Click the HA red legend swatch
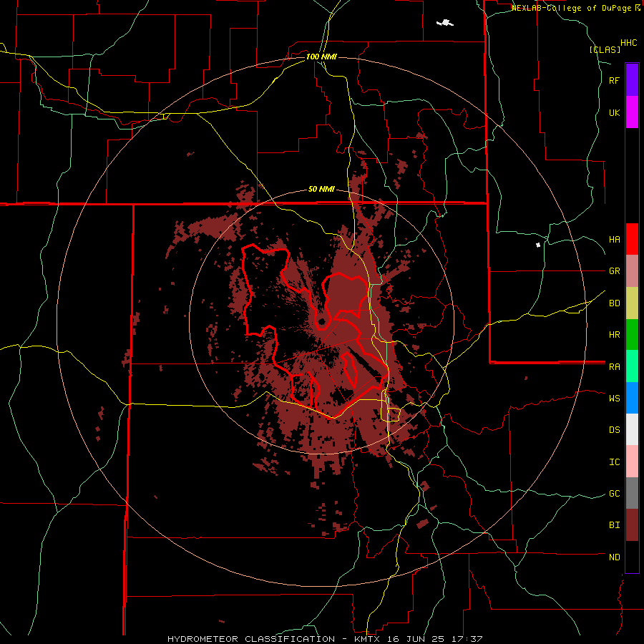Viewport: 644px width, 644px height. [632, 239]
